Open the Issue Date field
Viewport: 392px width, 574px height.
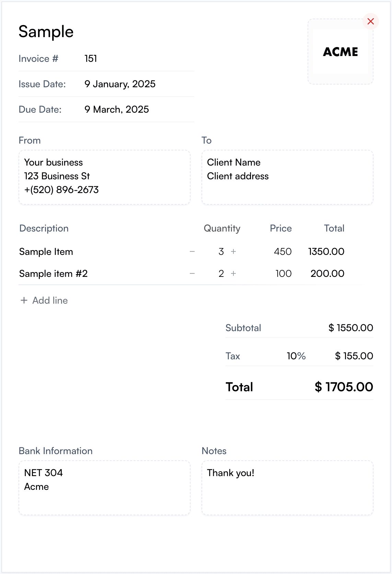[x=120, y=84]
